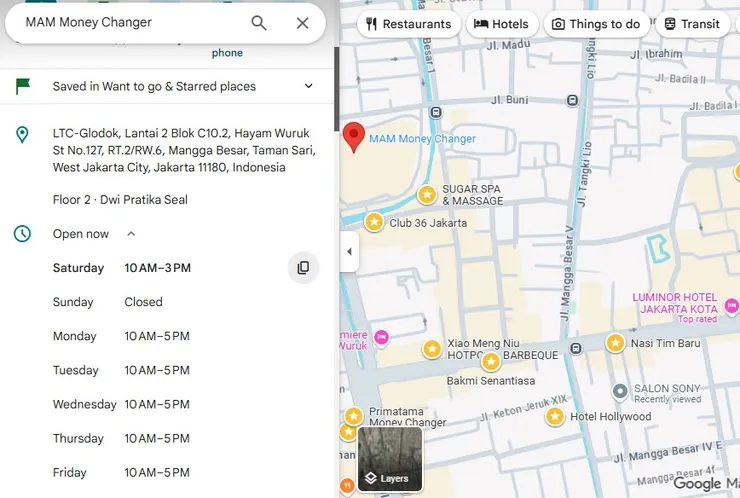Open Xiao Meng Niu Hotpot starred marker

click(432, 349)
